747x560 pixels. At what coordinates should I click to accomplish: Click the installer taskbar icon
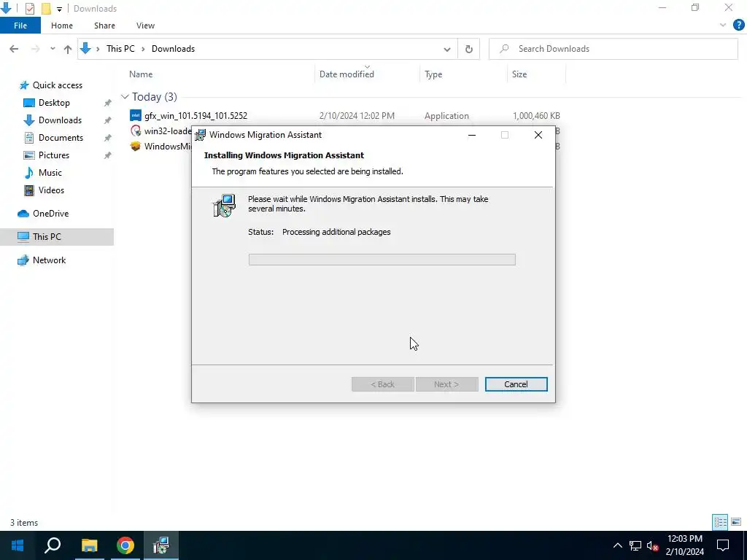click(161, 545)
